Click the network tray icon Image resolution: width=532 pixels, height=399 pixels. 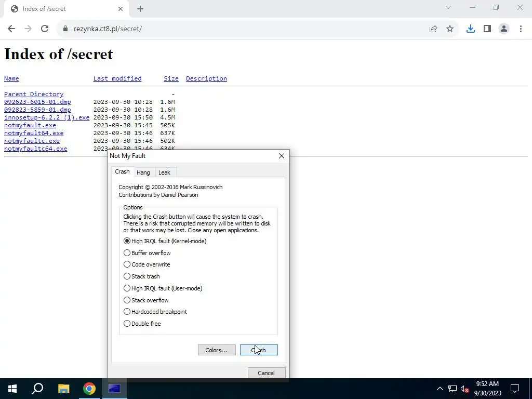pos(453,389)
